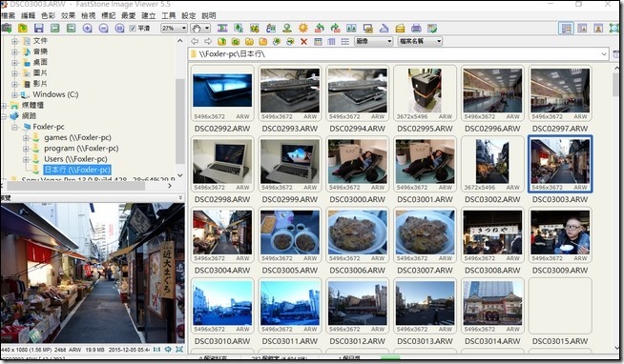Select the highlighted browser layout icon near top right
Viewport: 624px width, 364px height.
(566, 29)
